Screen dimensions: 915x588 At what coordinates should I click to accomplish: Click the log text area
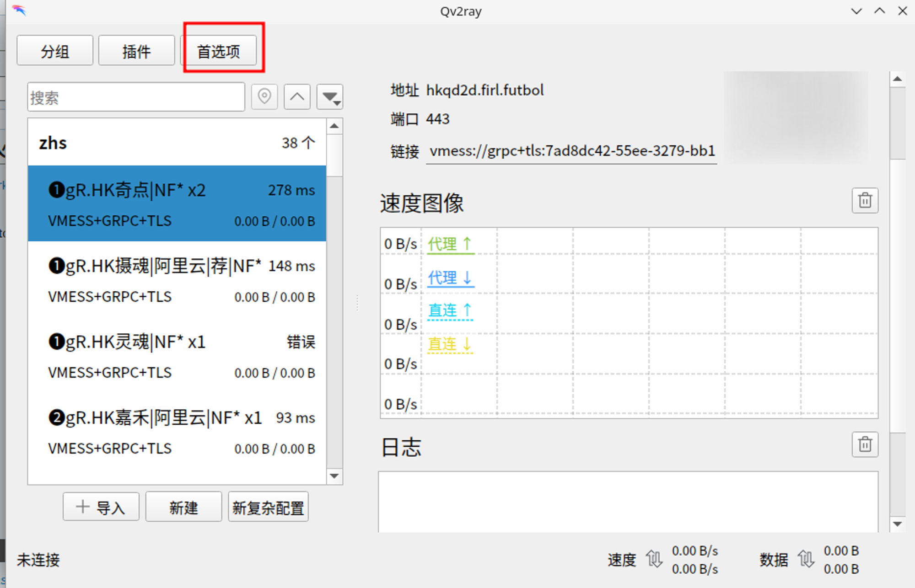tap(628, 502)
